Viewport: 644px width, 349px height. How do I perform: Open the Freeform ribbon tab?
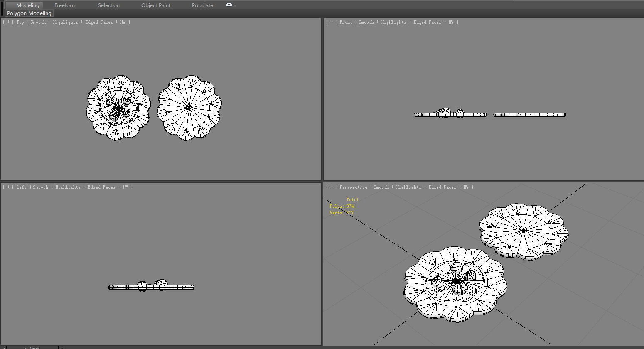pos(65,5)
